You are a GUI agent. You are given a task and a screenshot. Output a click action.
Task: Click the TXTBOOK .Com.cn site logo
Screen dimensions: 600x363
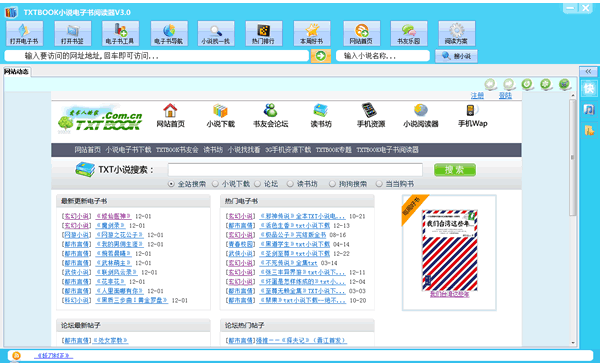click(x=100, y=118)
